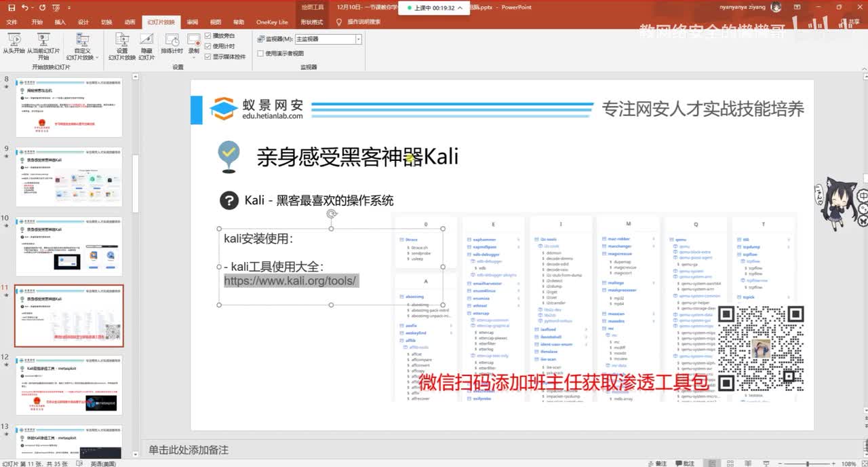Viewport: 868px width, 467px height.
Task: Click language indicator 英语(美国) in status bar
Action: coord(103,463)
